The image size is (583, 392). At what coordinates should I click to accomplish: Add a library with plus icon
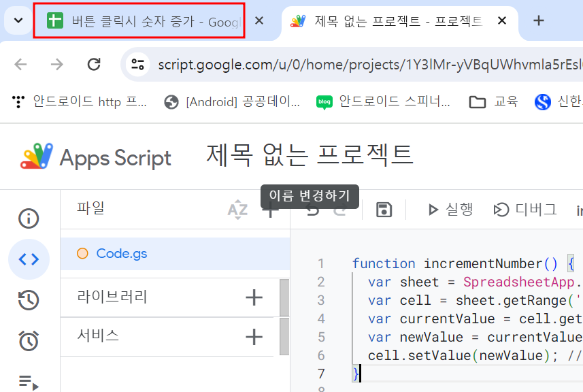[254, 297]
